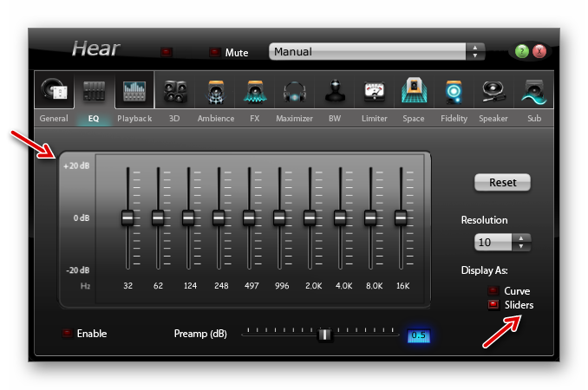Toggle the Mute indicator
This screenshot has width=588, height=390.
214,52
